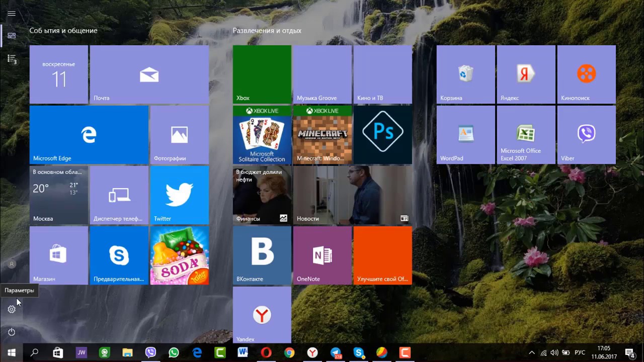This screenshot has width=644, height=362.
Task: Open Параметры settings gear
Action: click(12, 309)
